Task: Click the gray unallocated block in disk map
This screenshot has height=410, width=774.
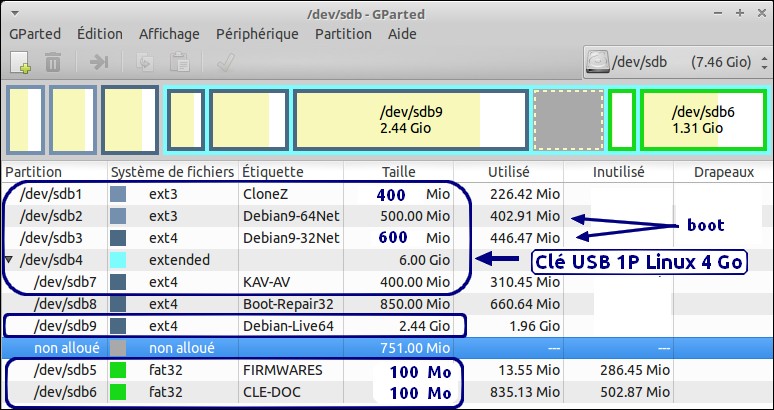Action: [568, 121]
